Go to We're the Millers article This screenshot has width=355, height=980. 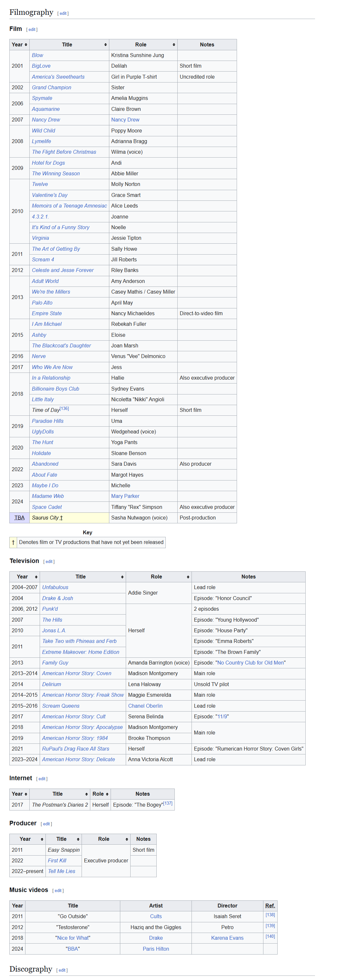point(51,292)
